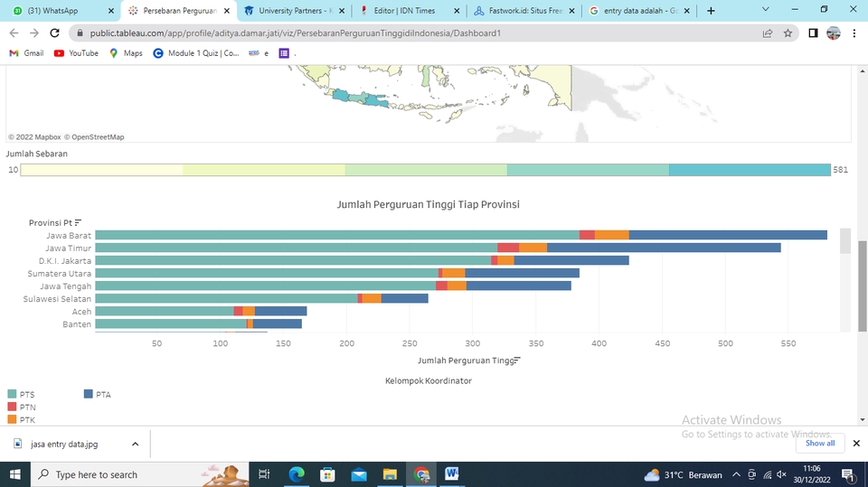Go forward in browser history
Viewport: 868px width, 487px height.
coord(34,33)
